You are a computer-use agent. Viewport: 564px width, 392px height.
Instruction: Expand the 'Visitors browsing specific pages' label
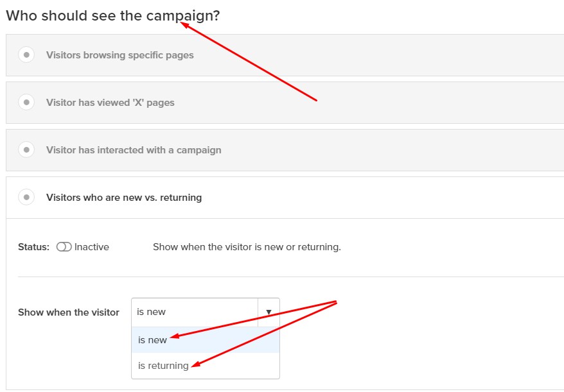click(x=119, y=55)
